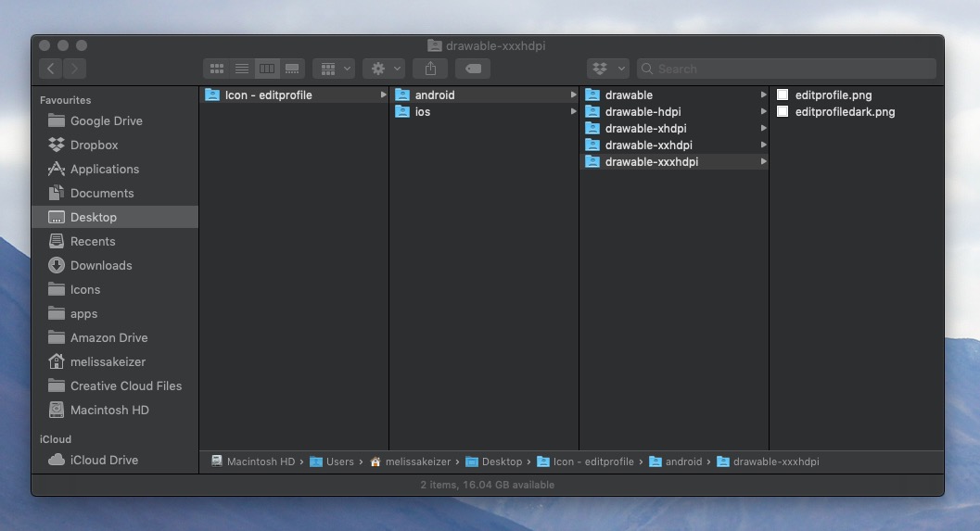Open Amazon Drive in the sidebar
This screenshot has height=531, width=980.
(x=116, y=337)
